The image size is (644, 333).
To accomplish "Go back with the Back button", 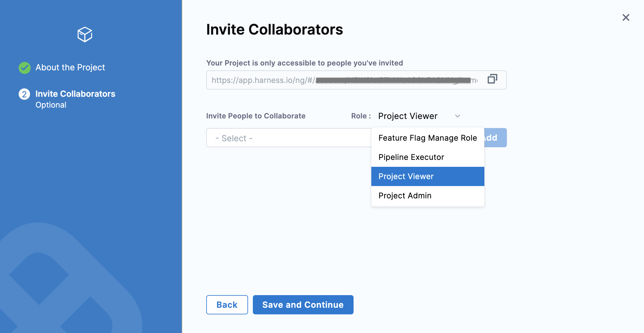I will click(x=227, y=305).
